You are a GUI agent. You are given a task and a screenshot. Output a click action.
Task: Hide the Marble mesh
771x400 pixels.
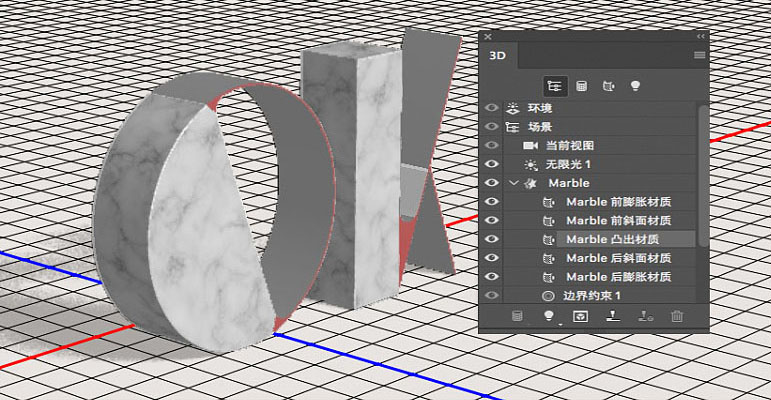(491, 183)
